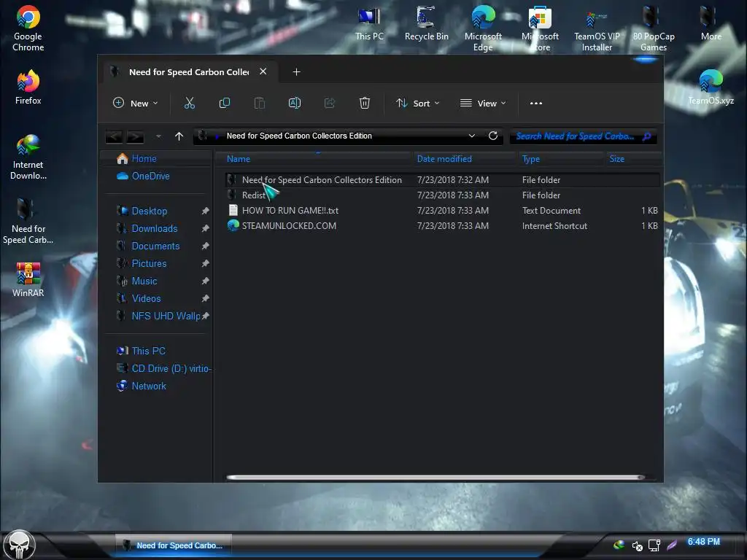The width and height of the screenshot is (747, 560).
Task: Click the Forward navigation arrow
Action: 135,136
